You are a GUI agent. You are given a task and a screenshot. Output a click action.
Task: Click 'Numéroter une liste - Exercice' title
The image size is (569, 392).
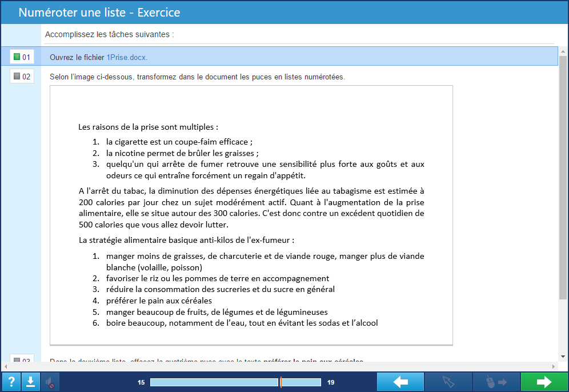[99, 13]
